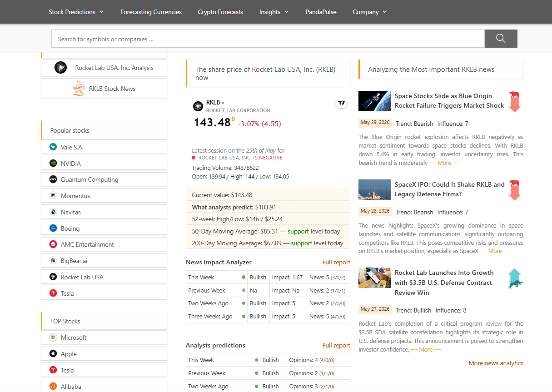The image size is (552, 392).
Task: Click Rocket Lab logo beside Analysis link
Action: (x=60, y=68)
